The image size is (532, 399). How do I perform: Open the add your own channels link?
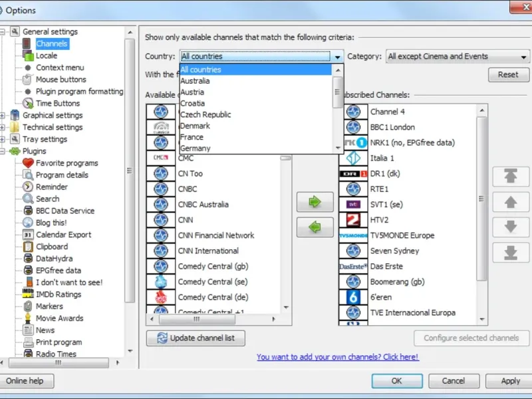[x=338, y=357]
